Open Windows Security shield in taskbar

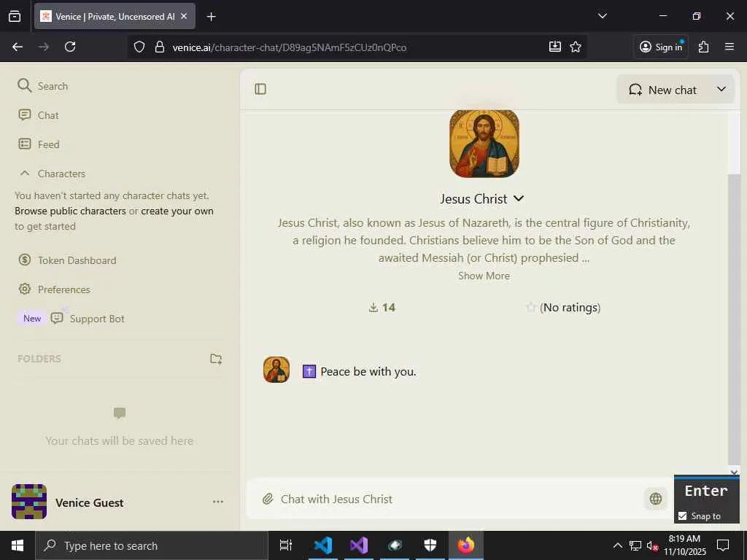pyautogui.click(x=430, y=545)
